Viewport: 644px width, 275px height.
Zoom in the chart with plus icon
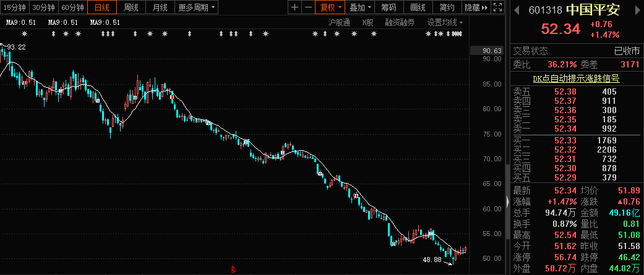point(295,7)
